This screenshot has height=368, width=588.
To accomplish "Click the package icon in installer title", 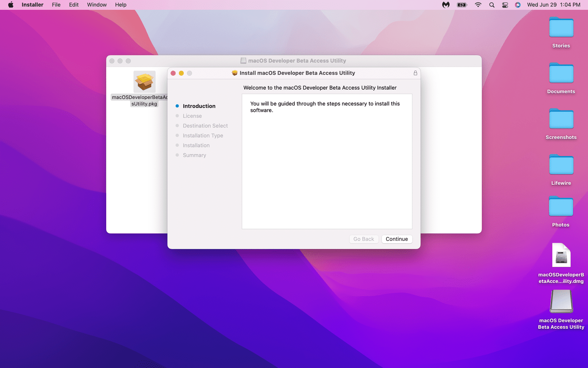I will pyautogui.click(x=234, y=73).
